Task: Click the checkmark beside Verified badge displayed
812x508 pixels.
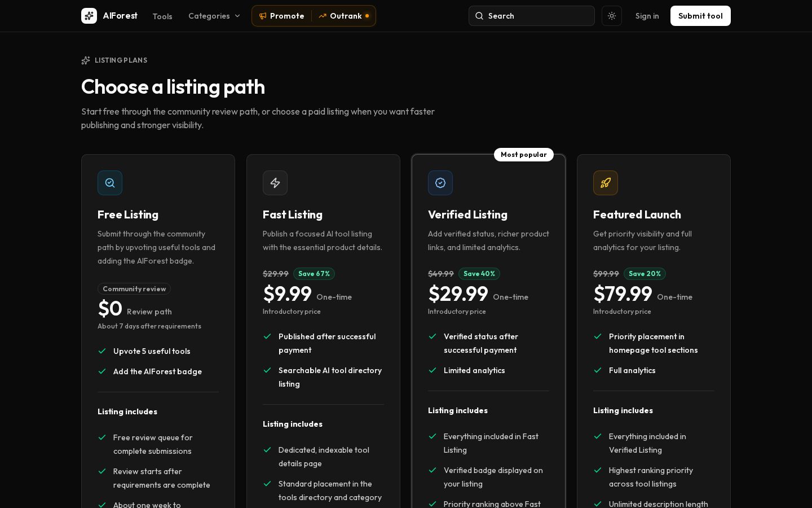Action: tap(433, 470)
